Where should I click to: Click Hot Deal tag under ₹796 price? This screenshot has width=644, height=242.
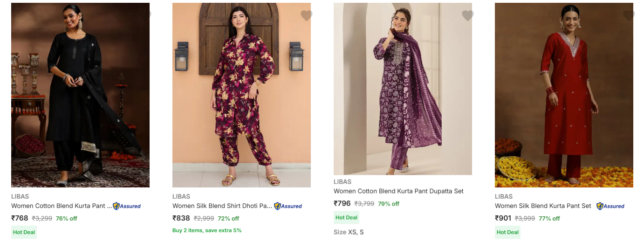pyautogui.click(x=346, y=218)
